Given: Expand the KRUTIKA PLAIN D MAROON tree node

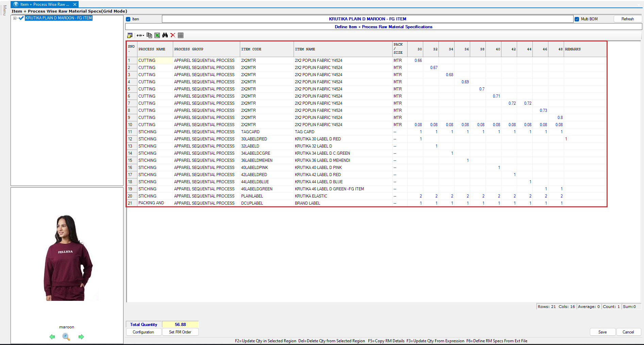Looking at the screenshot, I should (15, 18).
